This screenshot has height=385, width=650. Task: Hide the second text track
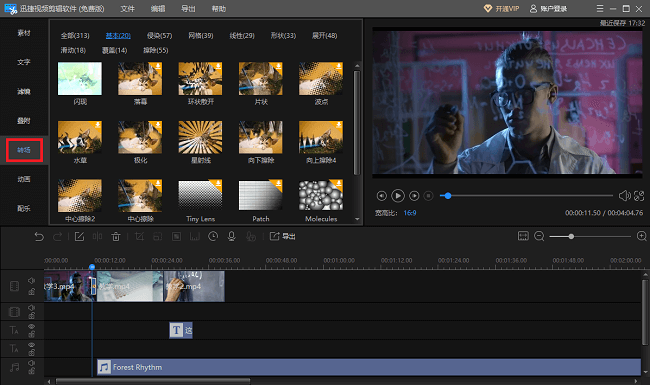pyautogui.click(x=32, y=345)
